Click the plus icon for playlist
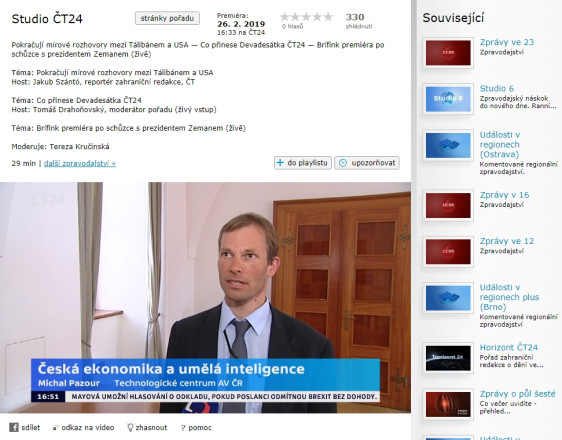Image resolution: width=562 pixels, height=440 pixels. [280, 163]
